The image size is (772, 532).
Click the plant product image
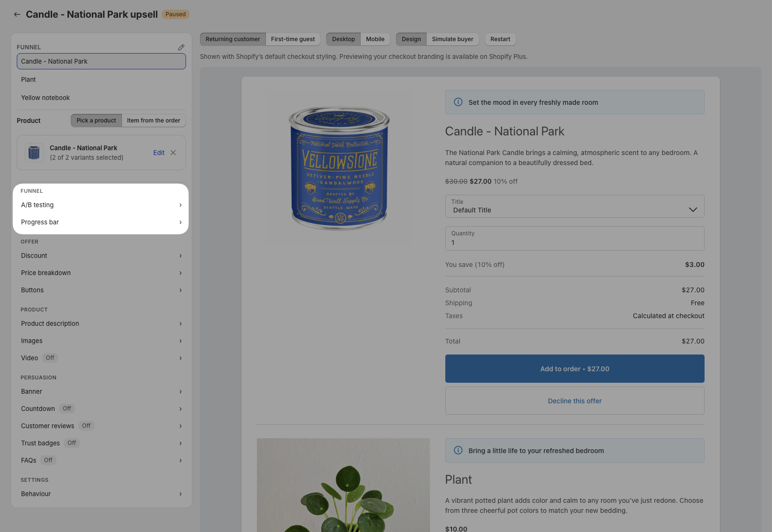pyautogui.click(x=343, y=485)
